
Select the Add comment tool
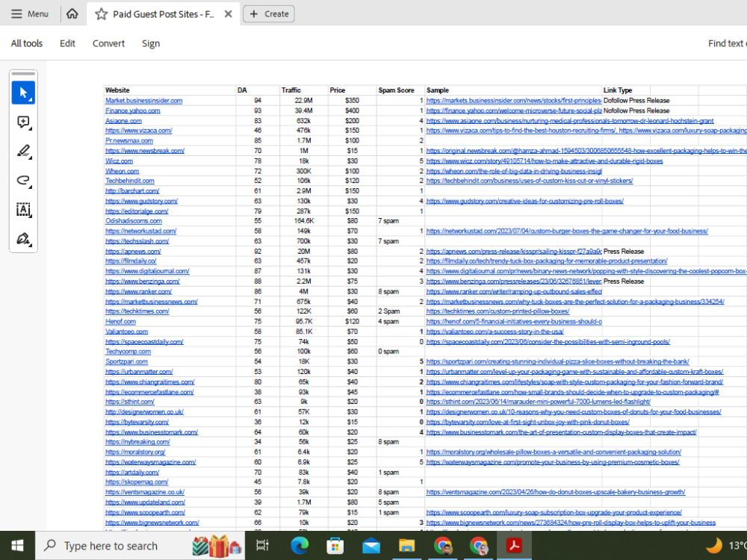(23, 122)
